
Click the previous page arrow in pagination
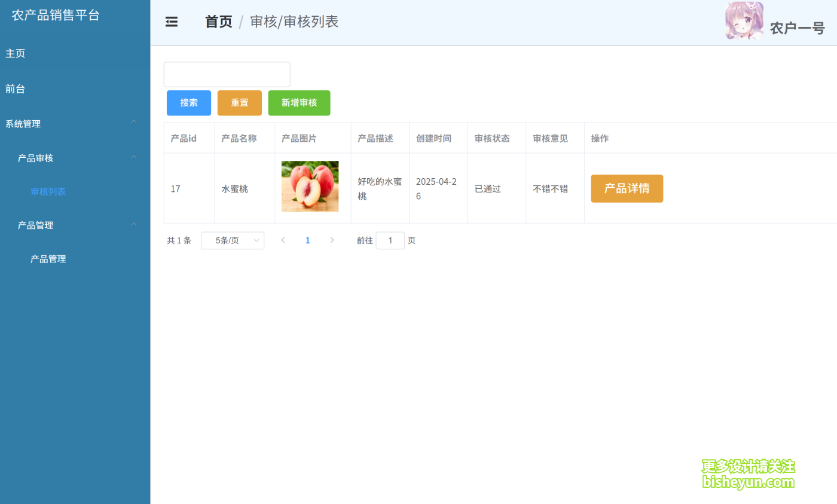click(283, 240)
